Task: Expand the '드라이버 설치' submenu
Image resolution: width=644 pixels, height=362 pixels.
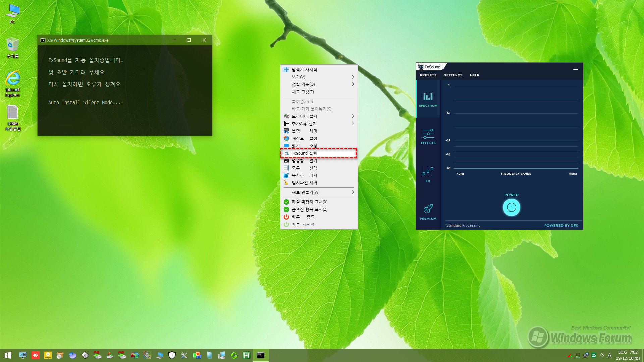Action: click(319, 116)
